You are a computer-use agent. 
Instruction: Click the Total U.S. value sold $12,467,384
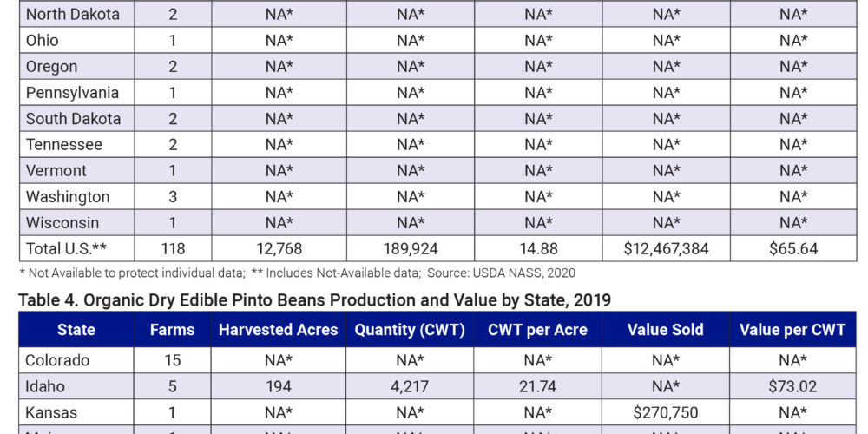[x=666, y=249]
